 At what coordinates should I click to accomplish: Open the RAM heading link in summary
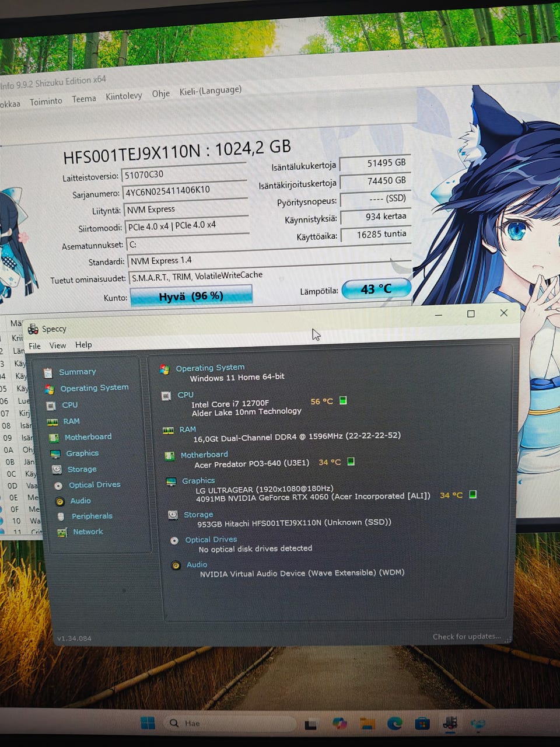pos(187,430)
